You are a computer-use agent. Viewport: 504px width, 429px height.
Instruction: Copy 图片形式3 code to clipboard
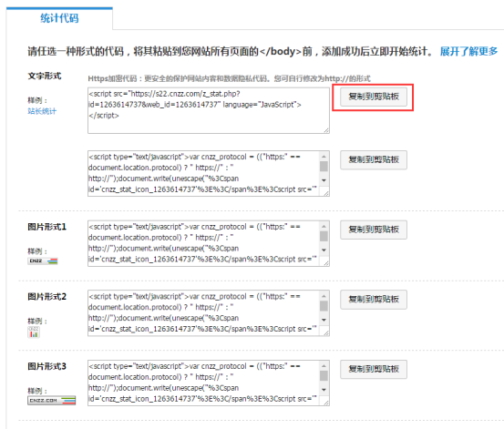tap(374, 369)
